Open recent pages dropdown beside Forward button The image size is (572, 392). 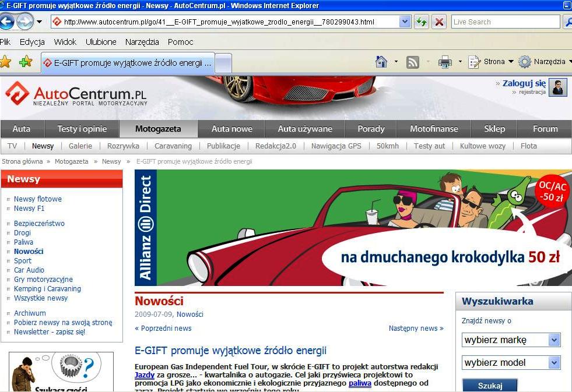[x=40, y=22]
